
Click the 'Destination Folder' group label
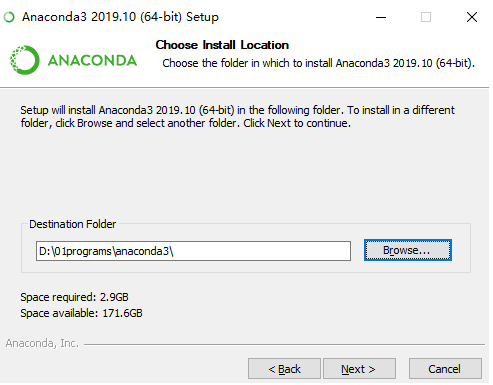click(x=72, y=224)
